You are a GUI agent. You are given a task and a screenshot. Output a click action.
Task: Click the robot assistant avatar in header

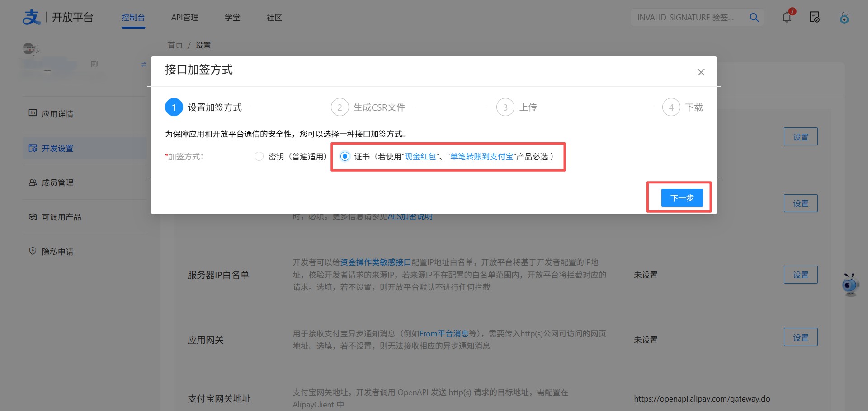click(844, 18)
